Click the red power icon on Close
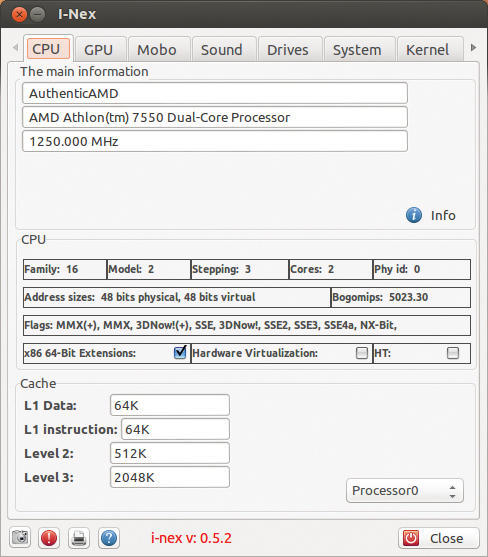 [411, 538]
